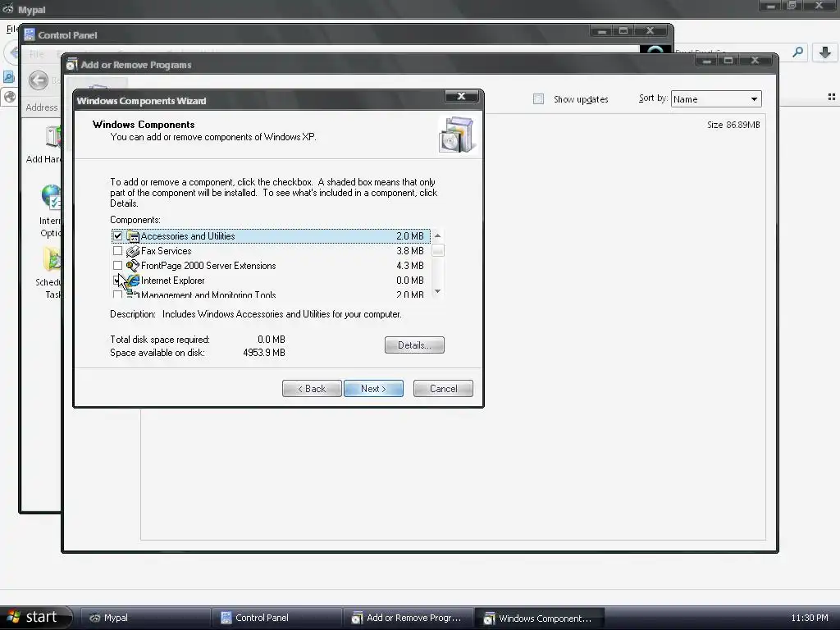Click Mypal search magnifier icon
Viewport: 840px width, 630px height.
tap(797, 52)
